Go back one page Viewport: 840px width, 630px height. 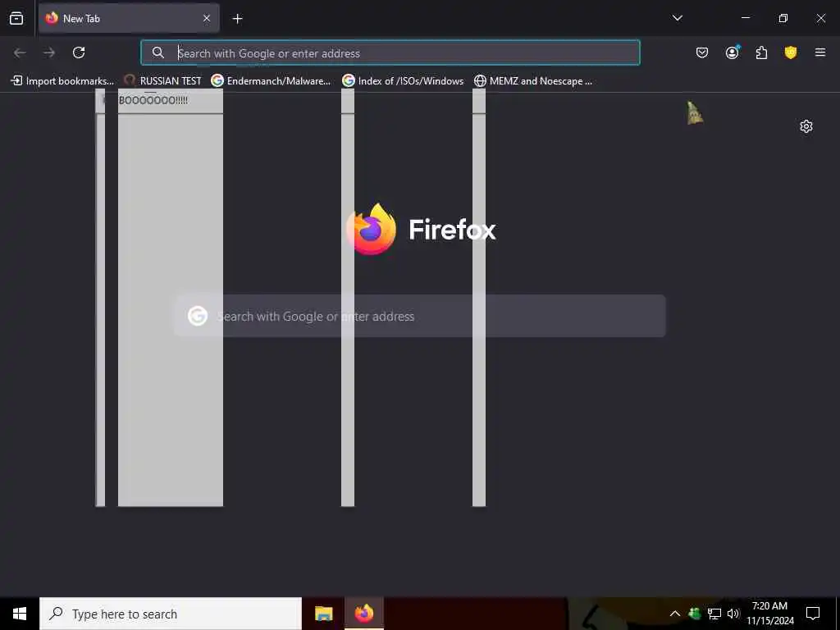point(20,52)
